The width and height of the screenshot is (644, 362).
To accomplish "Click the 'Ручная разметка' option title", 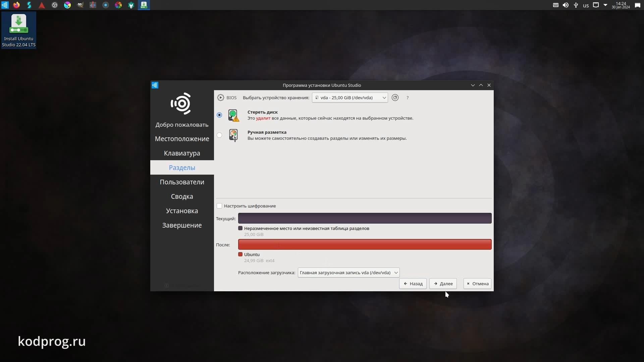I will pos(267,132).
